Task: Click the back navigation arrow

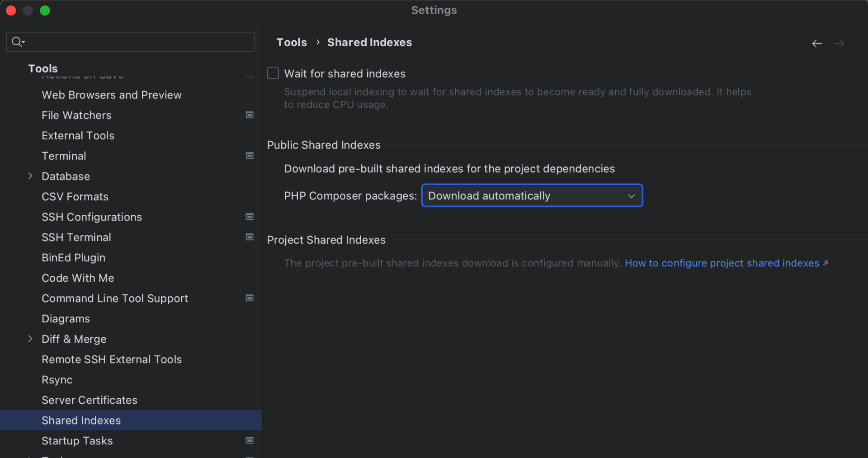Action: pyautogui.click(x=816, y=43)
